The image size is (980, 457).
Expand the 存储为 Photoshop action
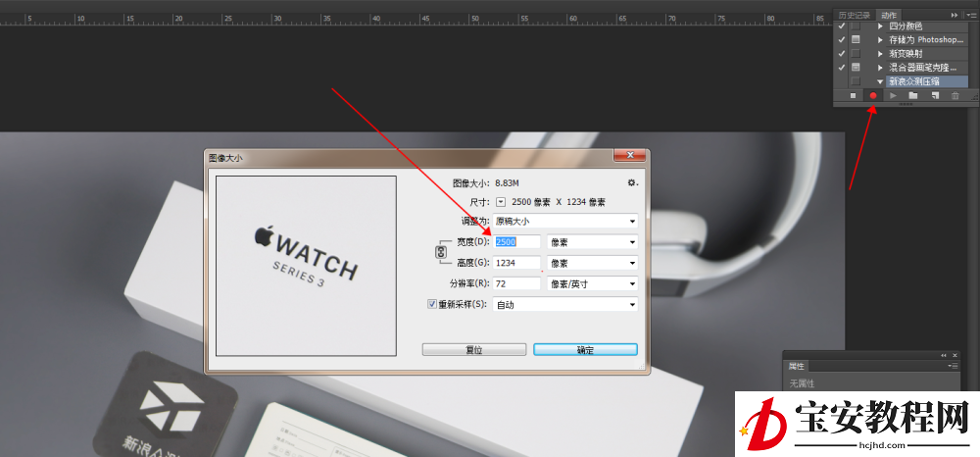click(880, 39)
